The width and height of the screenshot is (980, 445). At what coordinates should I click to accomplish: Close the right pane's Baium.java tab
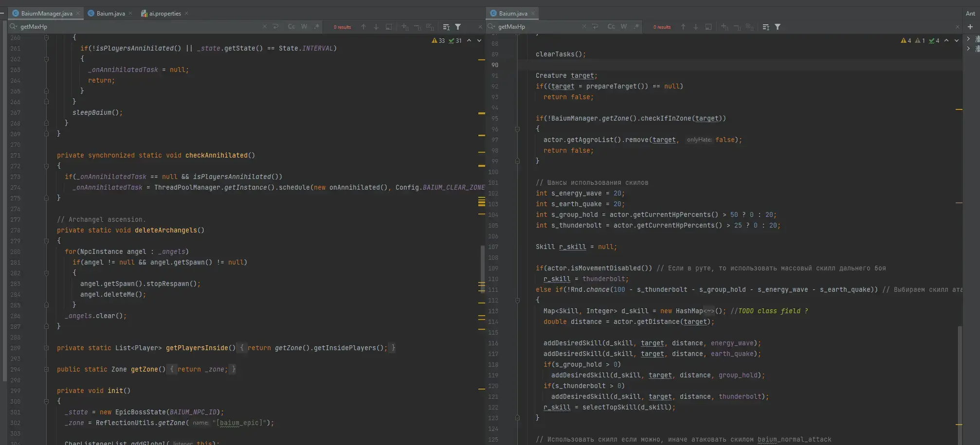point(533,14)
